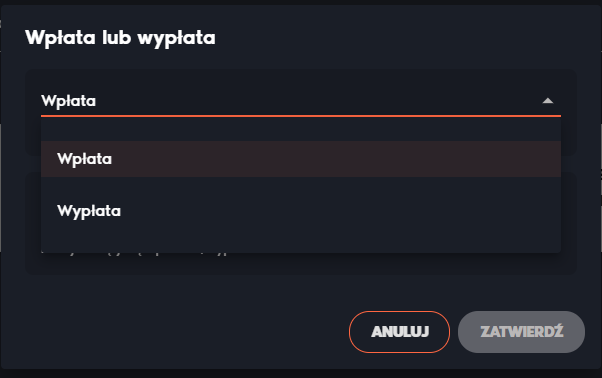
Task: Collapse the dropdown using the up arrow icon
Action: pos(547,101)
